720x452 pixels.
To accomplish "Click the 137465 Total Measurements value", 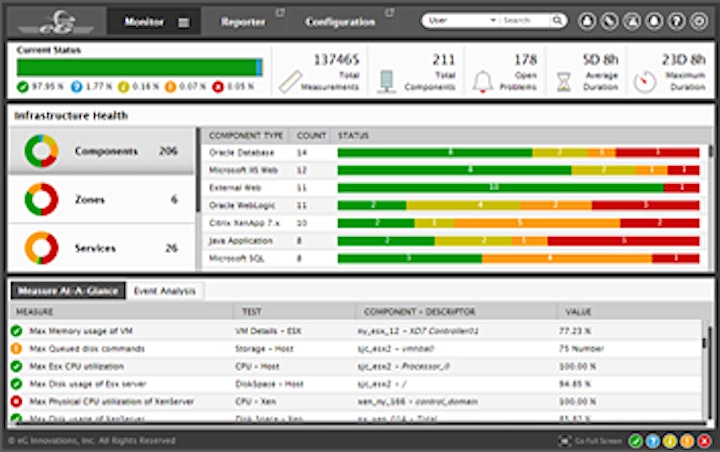I will click(337, 60).
